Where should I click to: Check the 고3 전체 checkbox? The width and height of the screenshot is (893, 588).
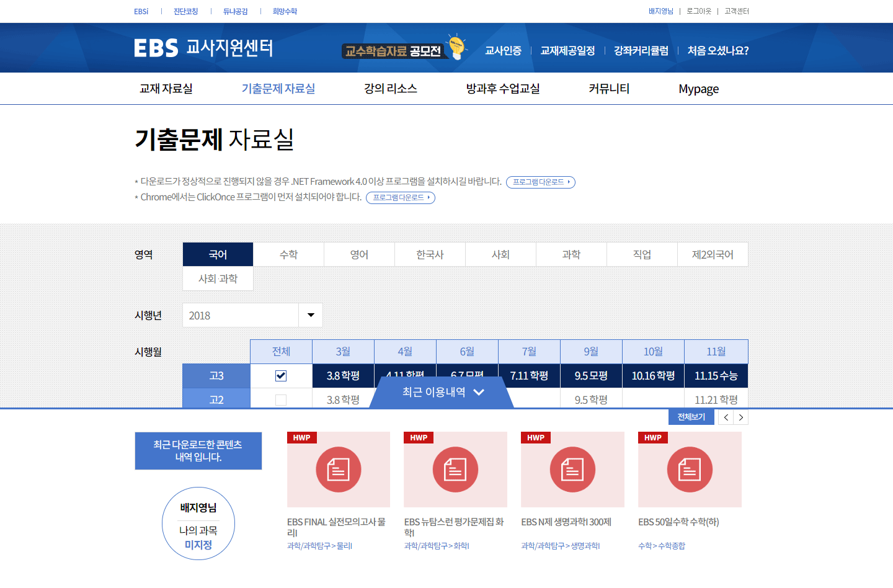click(281, 376)
